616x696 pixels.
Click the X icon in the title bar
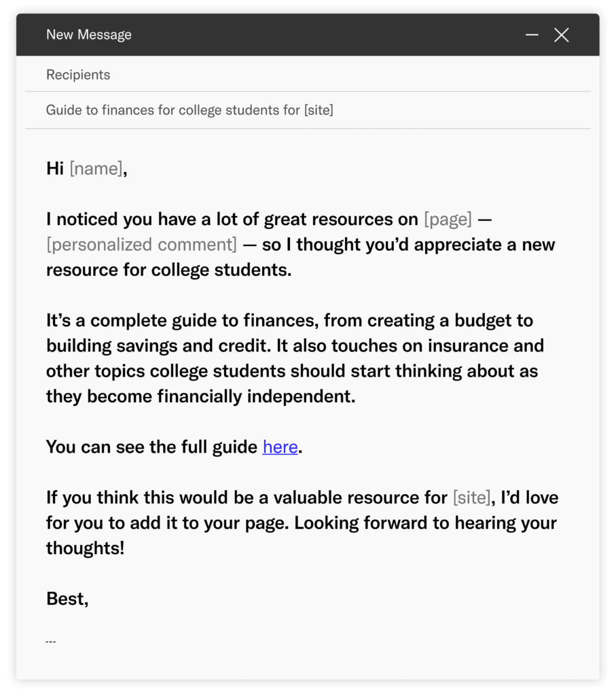561,35
